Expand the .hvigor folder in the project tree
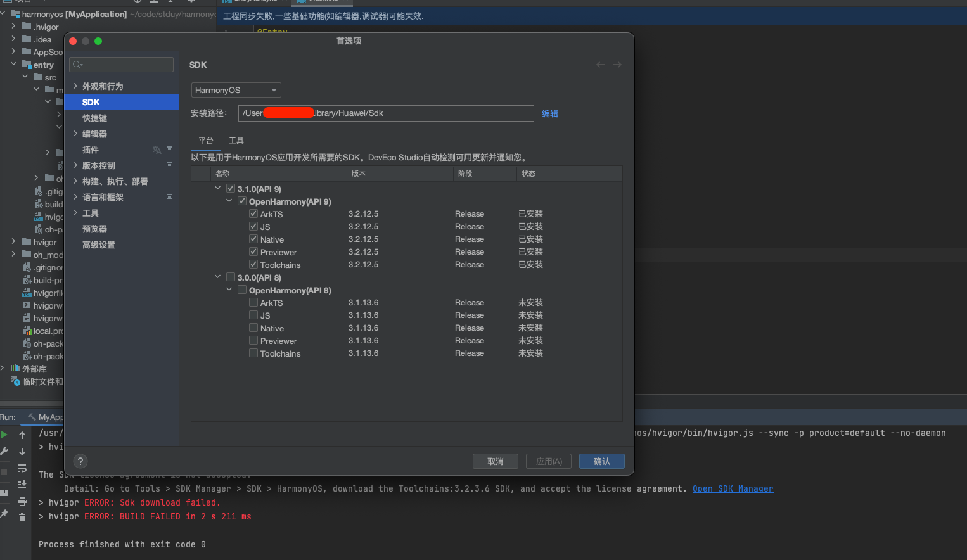The image size is (967, 560). (13, 26)
